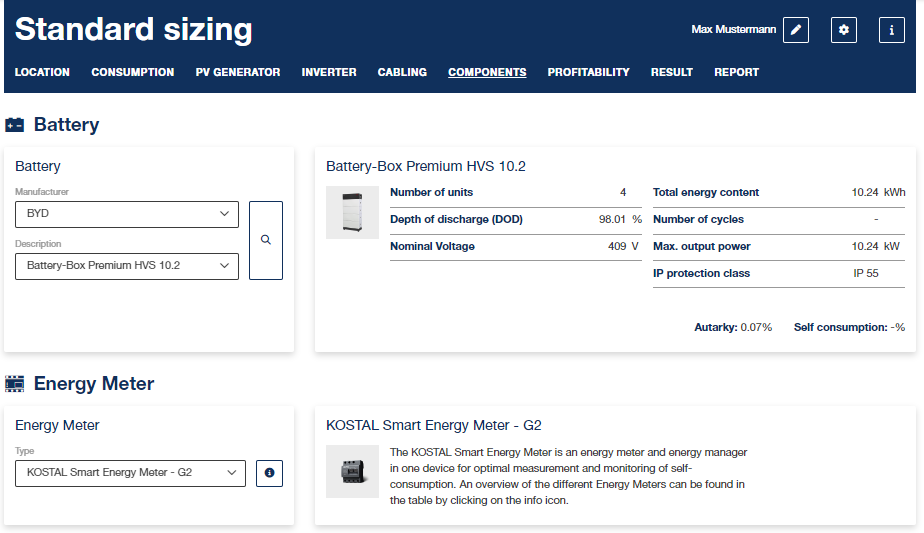The height and width of the screenshot is (533, 924).
Task: Click the Depth of discharge value 98.01
Action: pos(612,219)
